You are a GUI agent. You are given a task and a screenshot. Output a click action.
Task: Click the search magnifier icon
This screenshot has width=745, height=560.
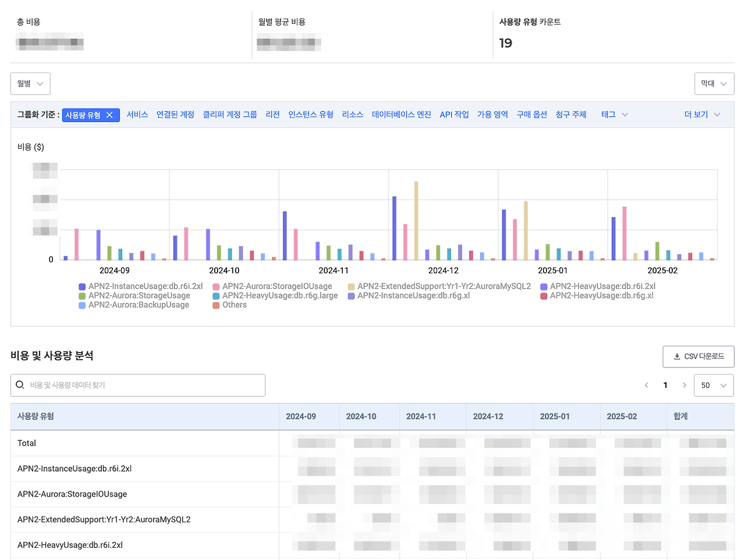pos(20,385)
